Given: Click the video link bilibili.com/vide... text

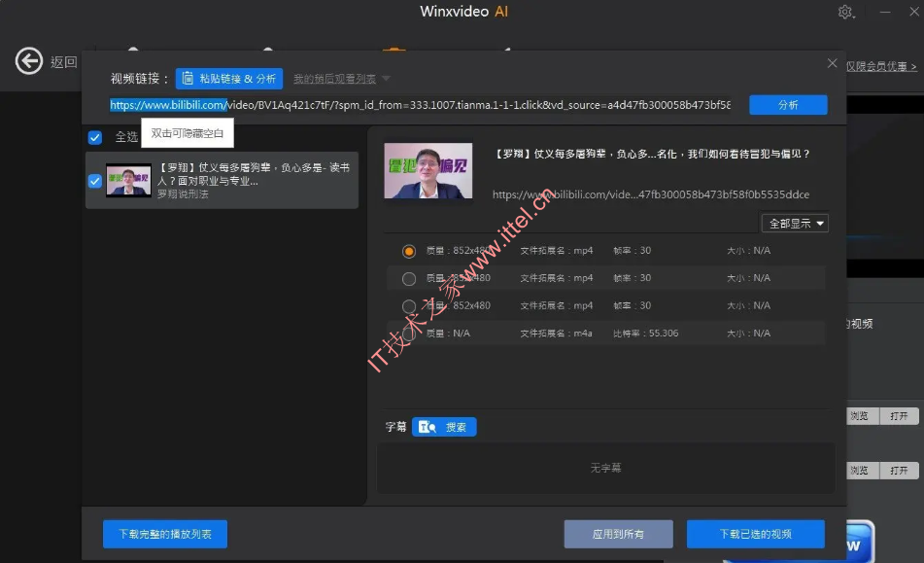Looking at the screenshot, I should point(651,194).
